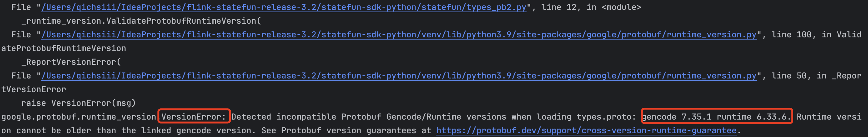Click the "raise VersionError(msg)" line

78,103
